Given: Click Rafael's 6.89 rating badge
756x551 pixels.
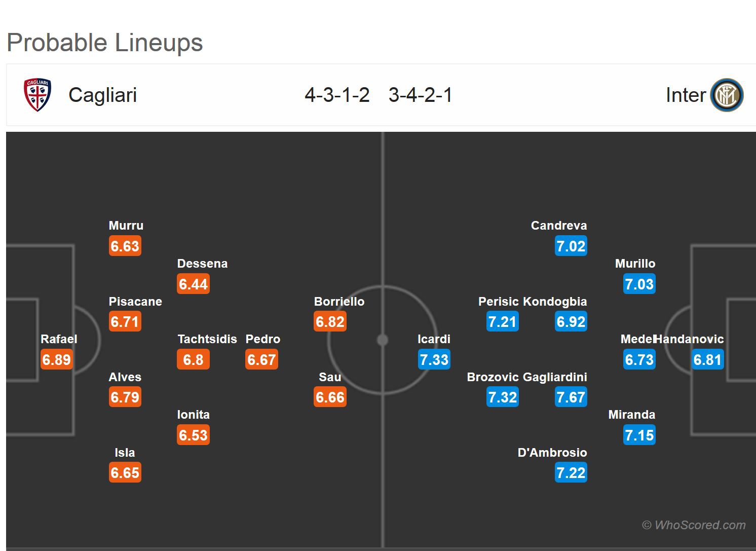Looking at the screenshot, I should 57,360.
